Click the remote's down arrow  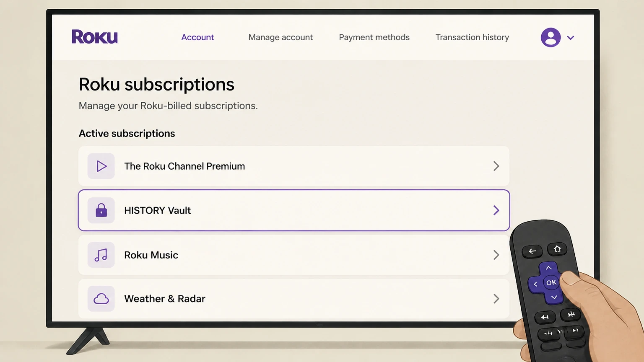[x=554, y=297]
